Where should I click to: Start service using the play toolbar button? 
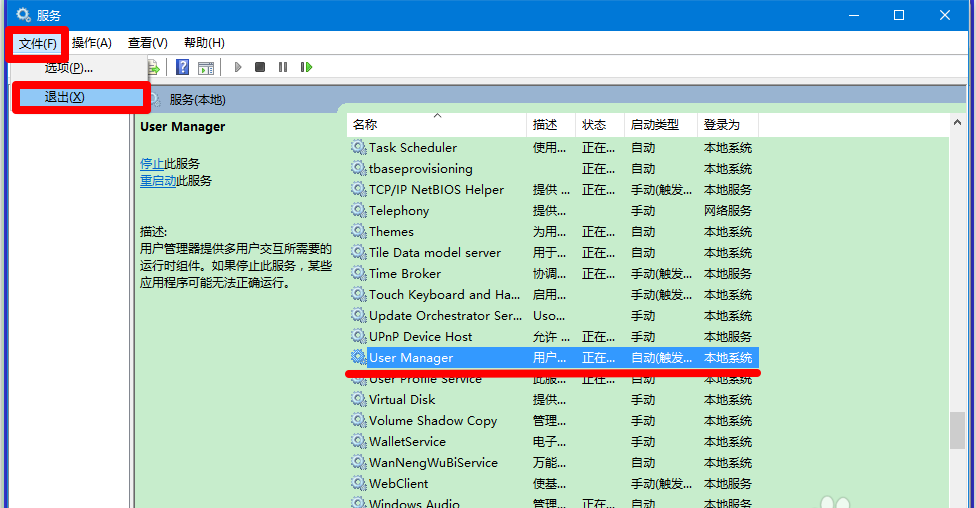[x=238, y=67]
